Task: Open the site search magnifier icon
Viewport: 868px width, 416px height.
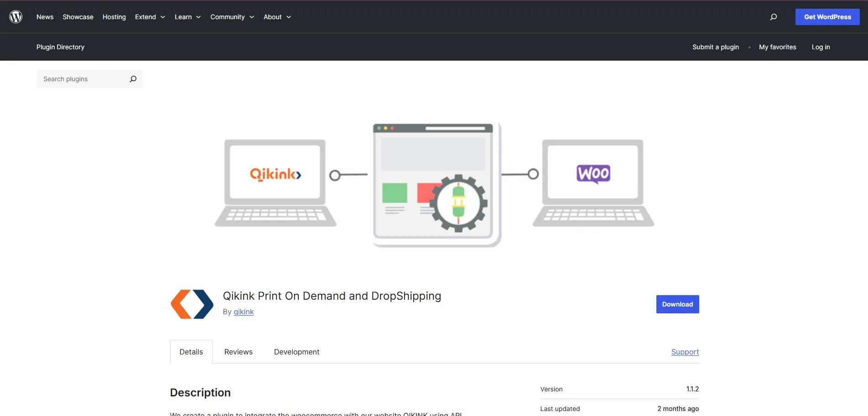Action: pos(774,17)
